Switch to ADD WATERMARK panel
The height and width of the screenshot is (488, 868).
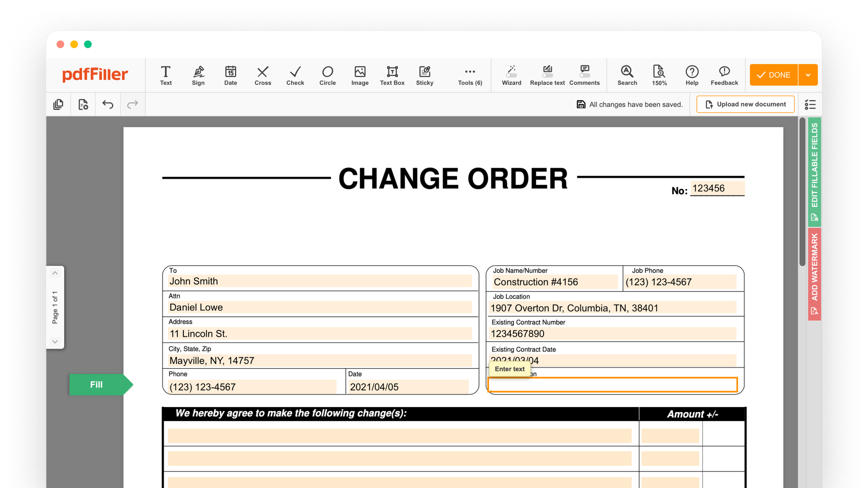[814, 271]
